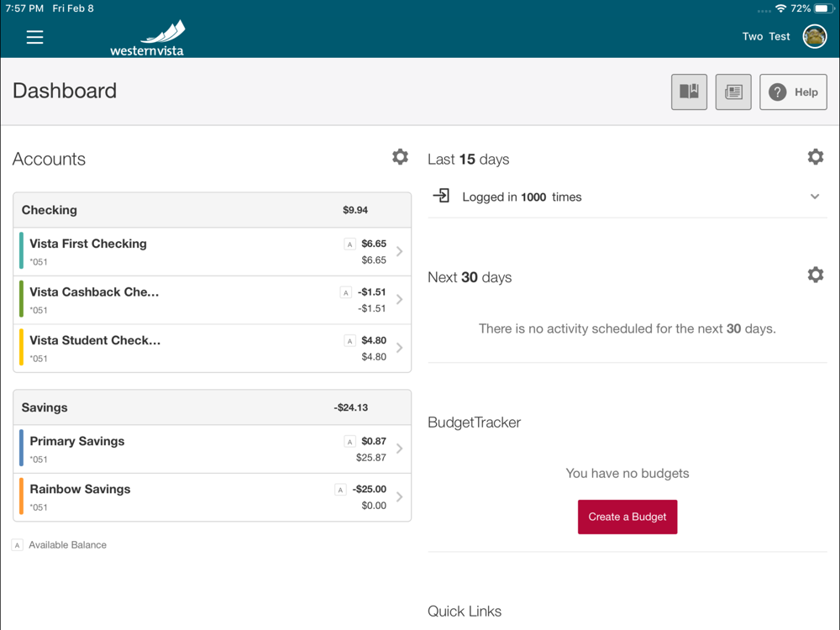The width and height of the screenshot is (840, 630).
Task: Select the Checking group header
Action: 212,210
